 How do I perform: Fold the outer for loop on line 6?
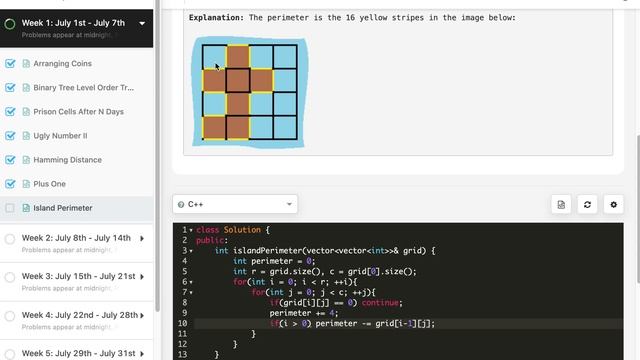point(191,282)
